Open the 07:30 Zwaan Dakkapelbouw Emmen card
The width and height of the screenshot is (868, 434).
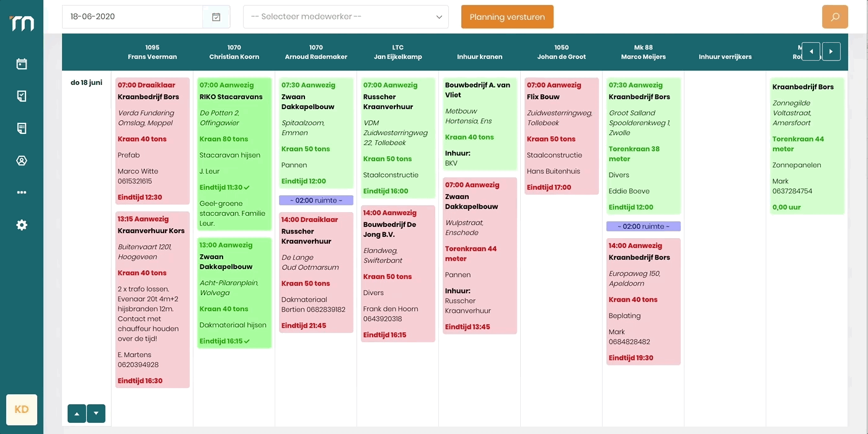(x=316, y=133)
